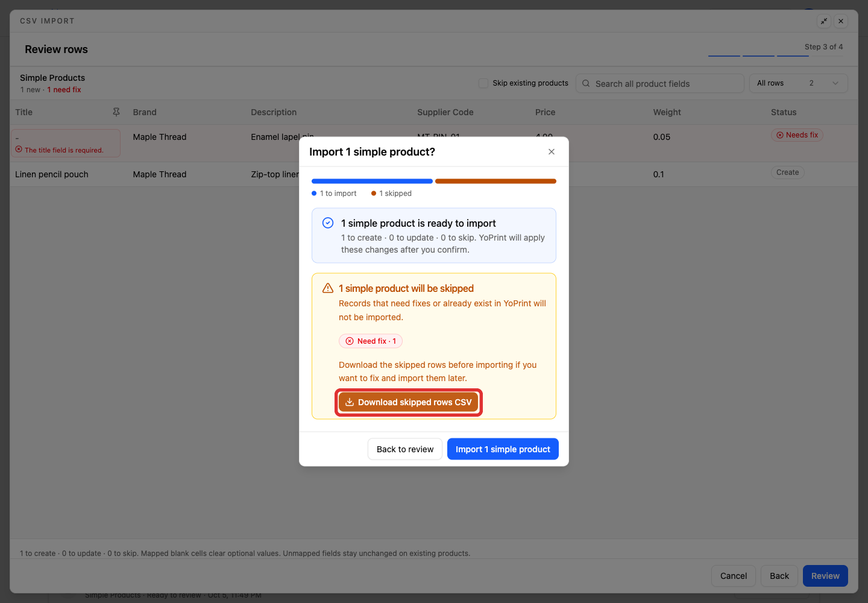Click the Back button at bottom
868x603 pixels.
(x=779, y=576)
